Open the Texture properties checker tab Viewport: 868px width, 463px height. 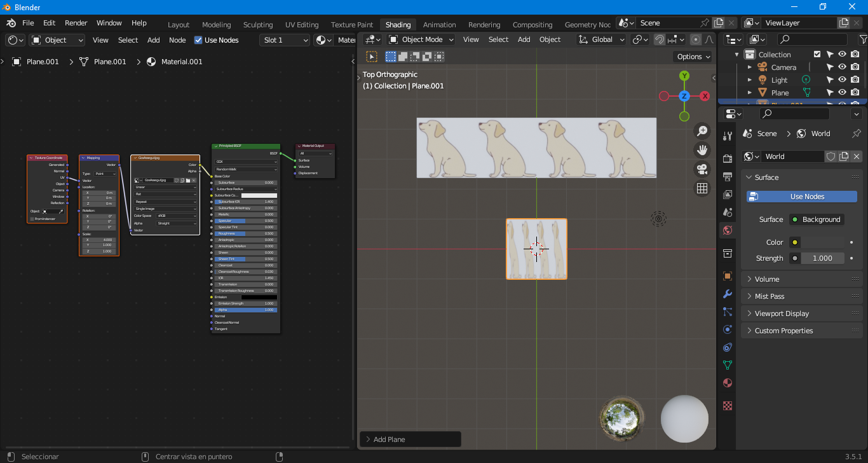click(728, 406)
